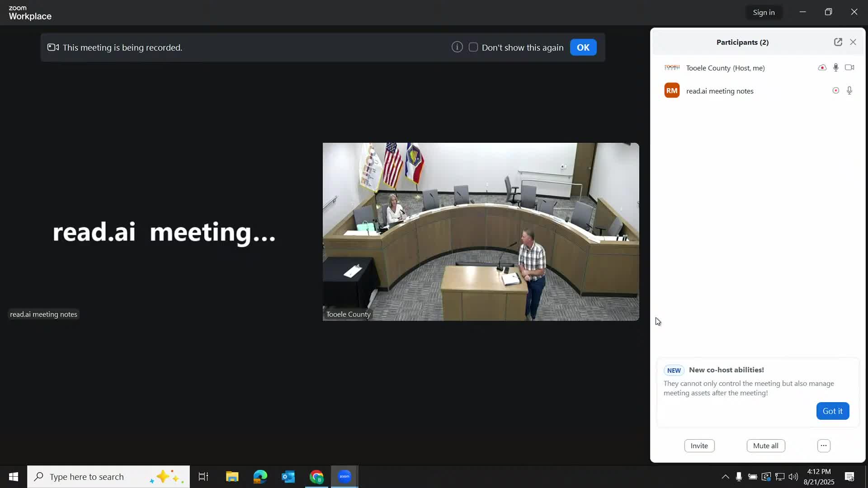The height and width of the screenshot is (488, 868).
Task: Click Sign in at the top
Action: 764,12
